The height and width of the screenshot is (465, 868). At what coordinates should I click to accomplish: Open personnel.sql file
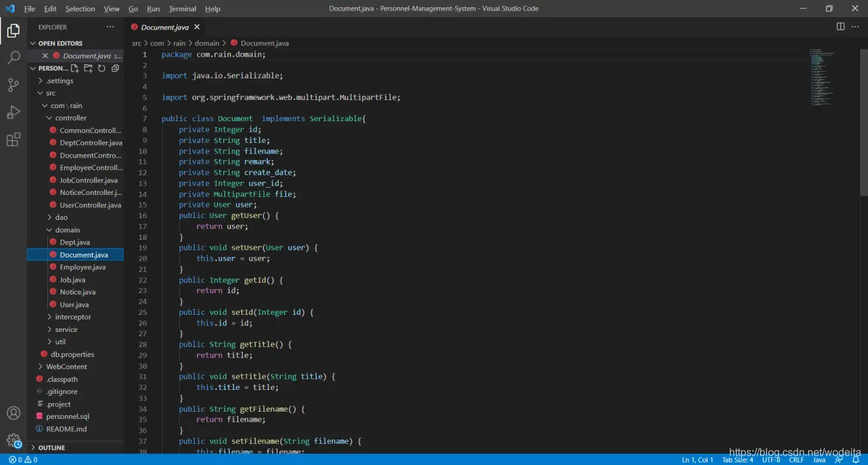point(75,416)
